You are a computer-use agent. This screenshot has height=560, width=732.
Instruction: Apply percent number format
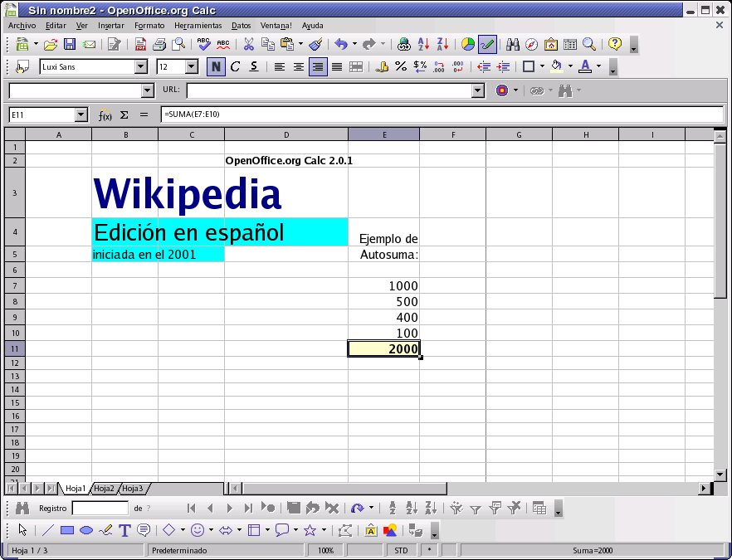[401, 66]
